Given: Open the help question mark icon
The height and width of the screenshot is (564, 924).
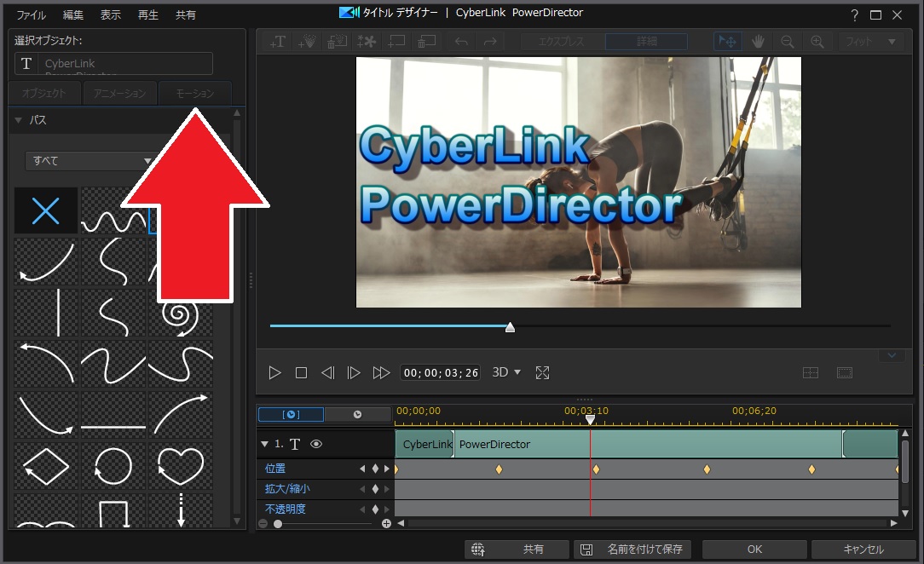Looking at the screenshot, I should click(x=854, y=15).
